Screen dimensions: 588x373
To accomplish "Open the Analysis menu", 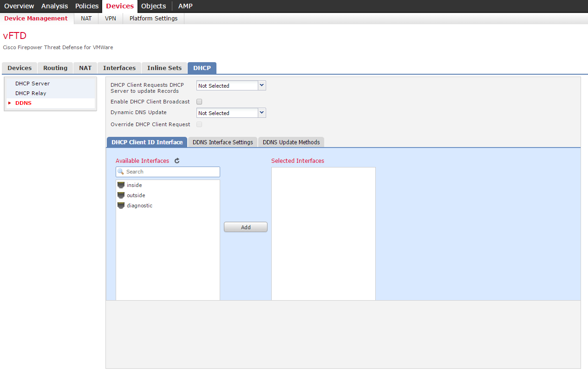I will [x=54, y=6].
